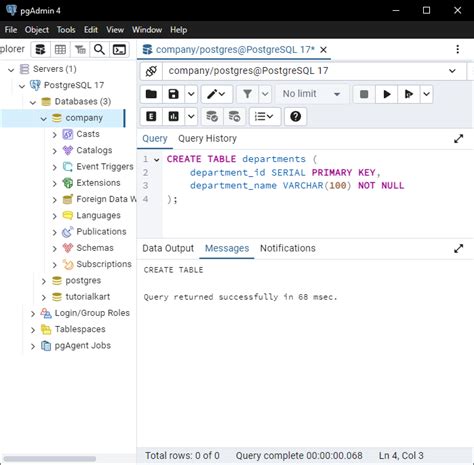The height and width of the screenshot is (465, 474).
Task: Select Event Triggers in the tree
Action: tap(105, 167)
